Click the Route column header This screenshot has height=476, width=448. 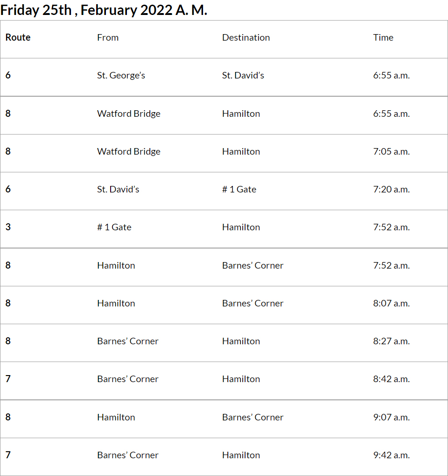point(18,38)
